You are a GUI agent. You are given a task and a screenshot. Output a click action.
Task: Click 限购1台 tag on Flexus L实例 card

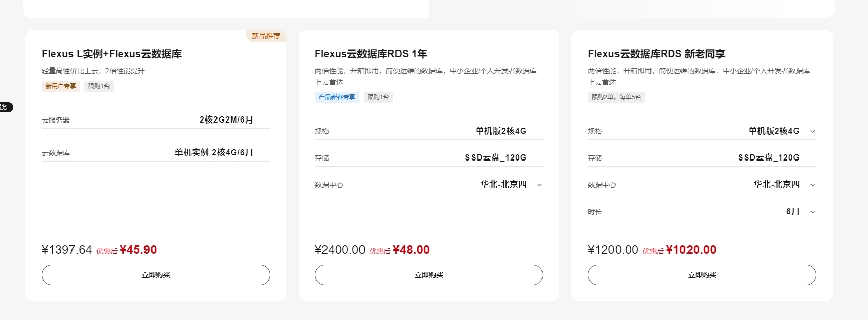click(99, 86)
